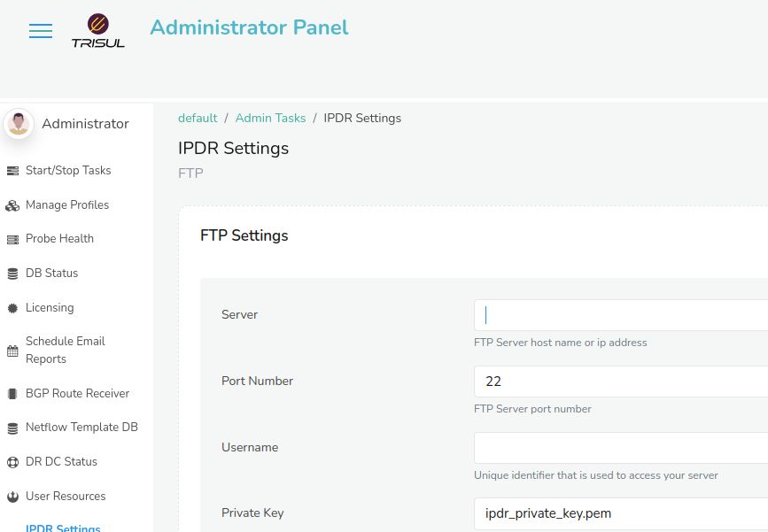Open User Resources from sidebar
Image resolution: width=768 pixels, height=532 pixels.
(66, 497)
